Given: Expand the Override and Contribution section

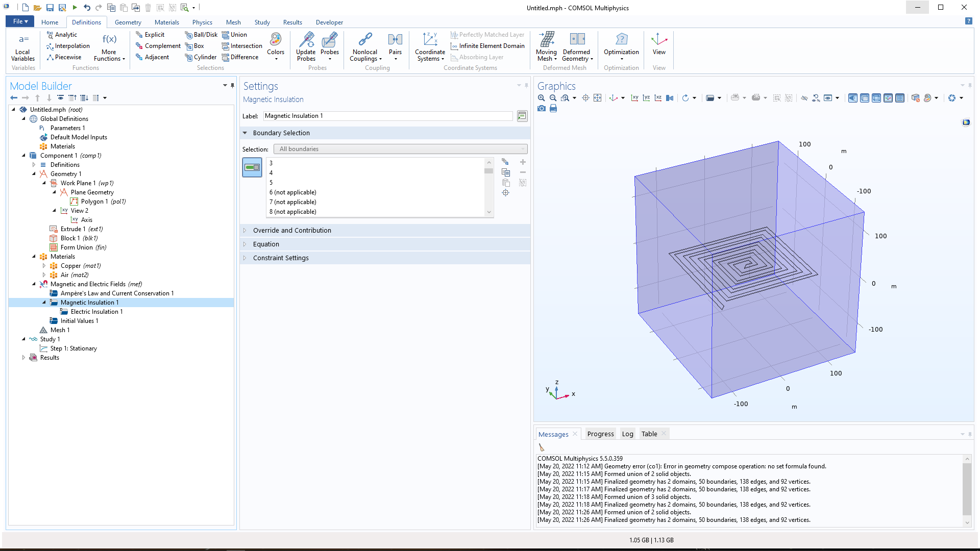Looking at the screenshot, I should click(292, 231).
